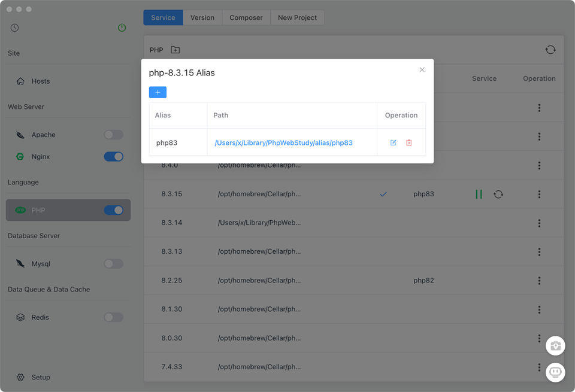Toggle the PHP service switch

click(x=114, y=210)
